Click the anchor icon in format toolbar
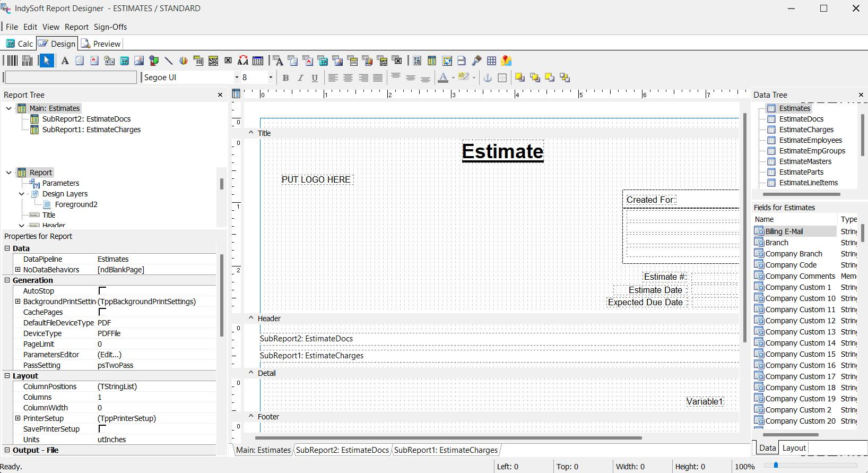Screen dimensions: 868x473 click(487, 78)
